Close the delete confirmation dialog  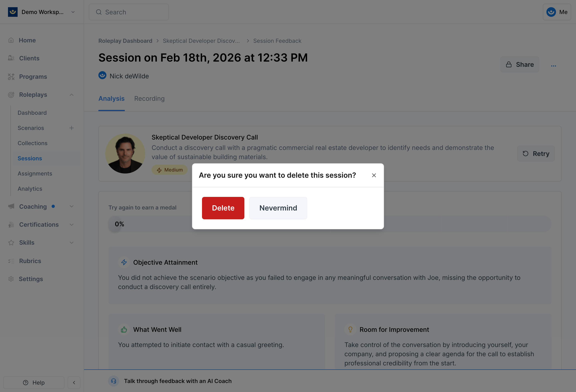click(374, 175)
